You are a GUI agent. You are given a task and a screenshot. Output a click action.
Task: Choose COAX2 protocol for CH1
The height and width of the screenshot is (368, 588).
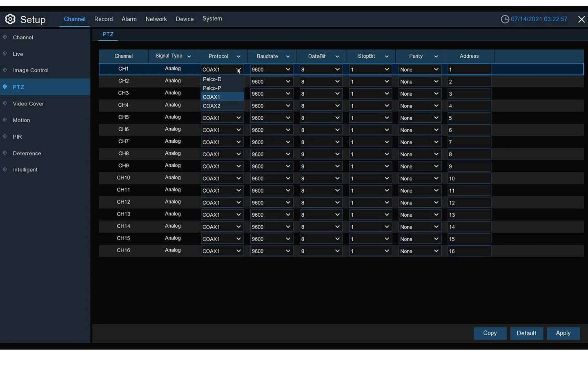pyautogui.click(x=212, y=106)
